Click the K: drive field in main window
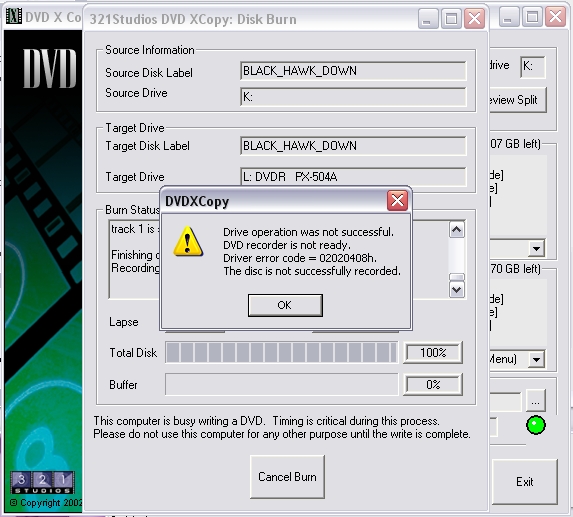 pyautogui.click(x=532, y=67)
